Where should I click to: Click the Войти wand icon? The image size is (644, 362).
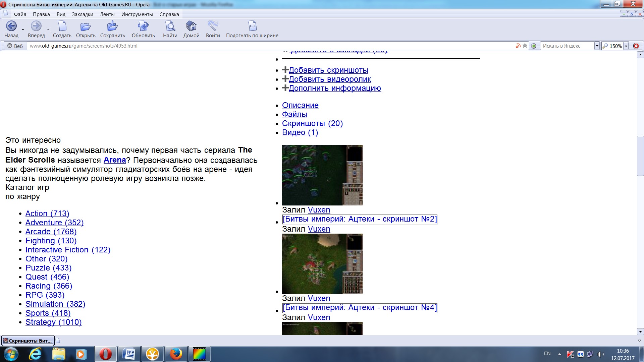[x=213, y=26]
